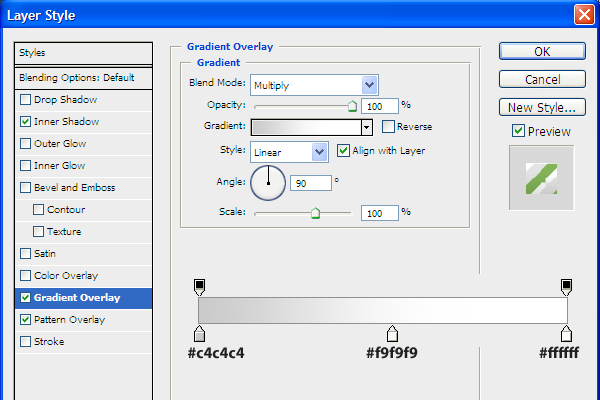Viewport: 600px width, 400px height.
Task: Click the Opacity value field
Action: (380, 106)
